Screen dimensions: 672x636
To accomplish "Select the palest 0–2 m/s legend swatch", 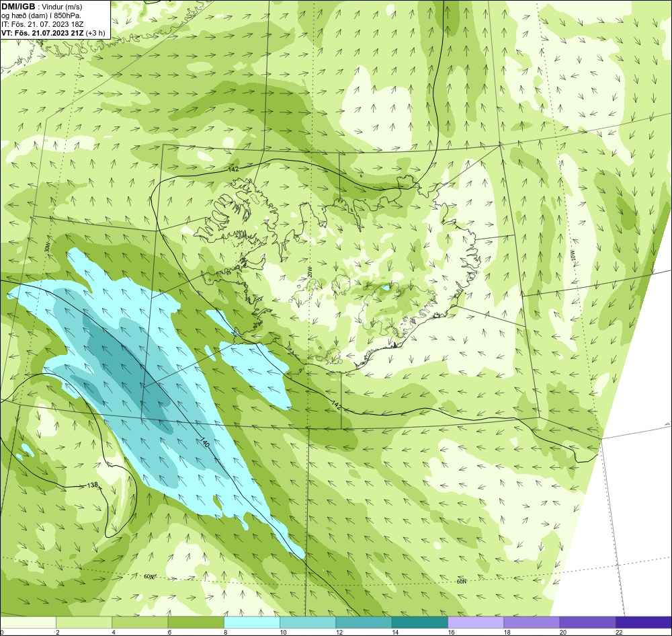I will pyautogui.click(x=28, y=623).
